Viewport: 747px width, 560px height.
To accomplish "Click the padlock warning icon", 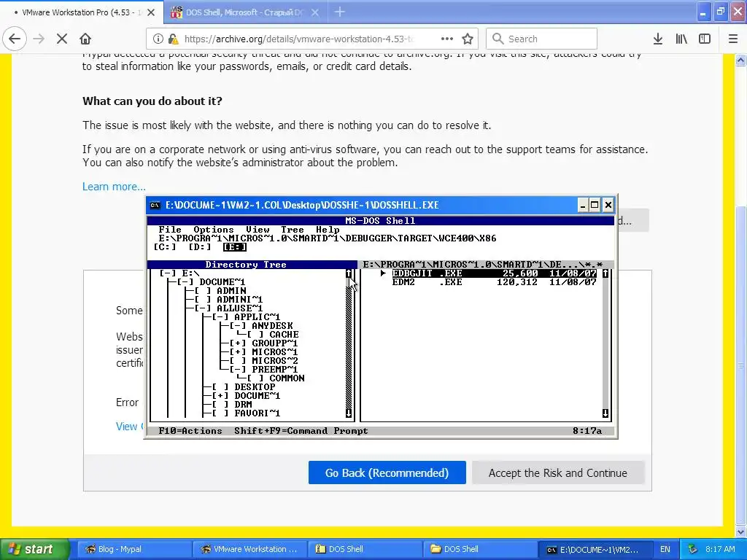I will click(174, 39).
